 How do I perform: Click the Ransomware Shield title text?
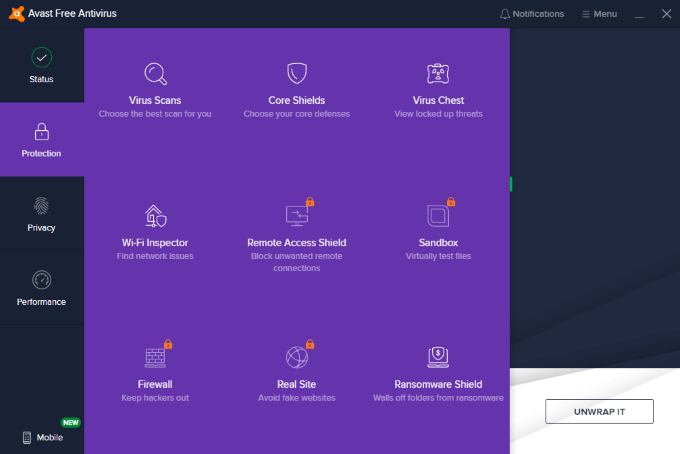point(438,385)
